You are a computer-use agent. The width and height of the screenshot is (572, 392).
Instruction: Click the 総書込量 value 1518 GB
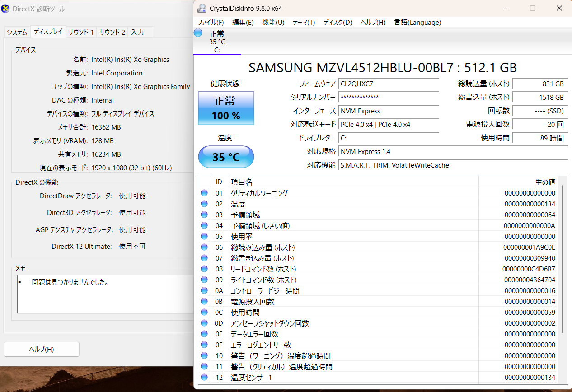540,97
